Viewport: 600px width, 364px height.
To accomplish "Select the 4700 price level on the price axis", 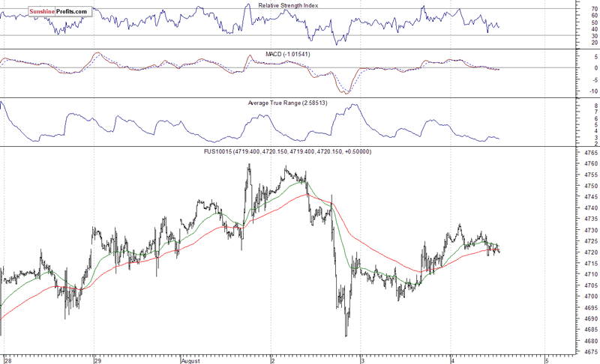I will tap(570, 297).
